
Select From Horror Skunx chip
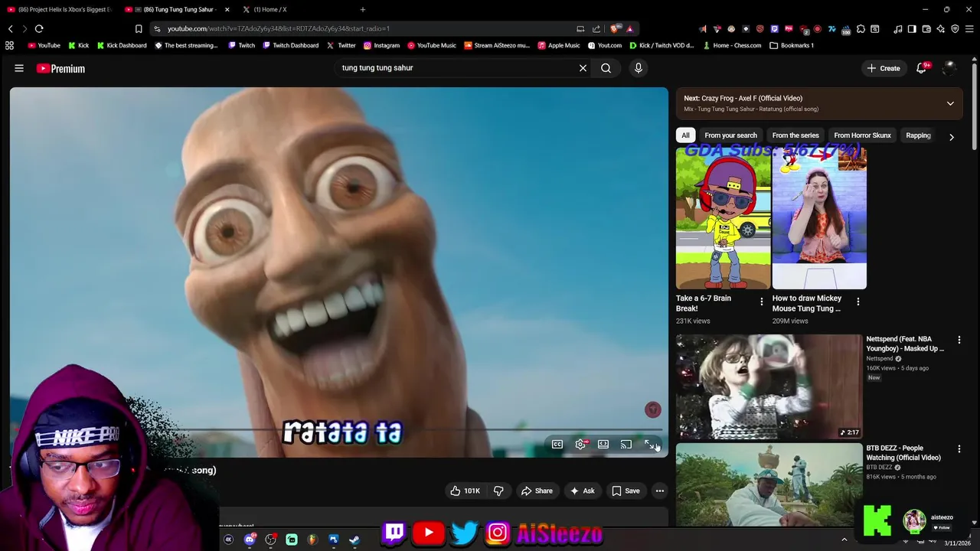(862, 135)
